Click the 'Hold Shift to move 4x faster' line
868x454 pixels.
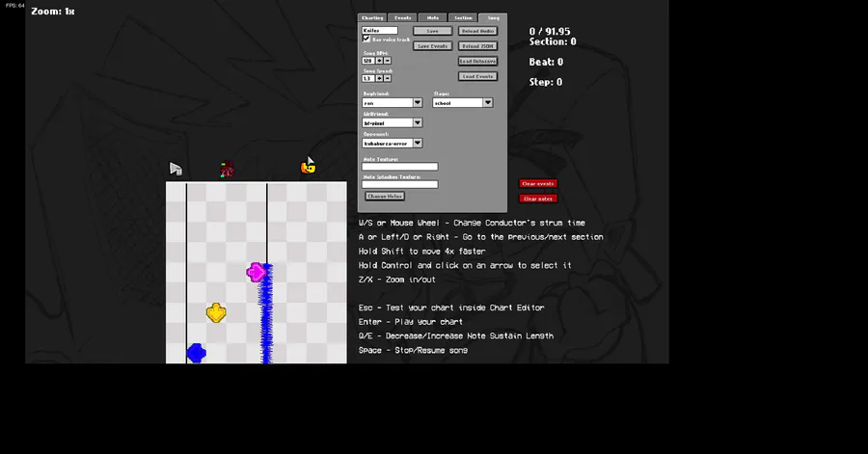[x=421, y=251]
